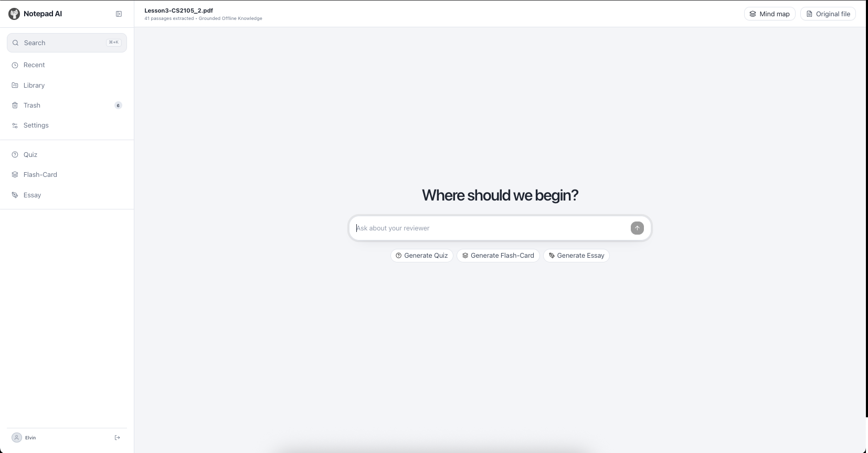868x453 pixels.
Task: Click the Search field in the sidebar
Action: coord(67,43)
